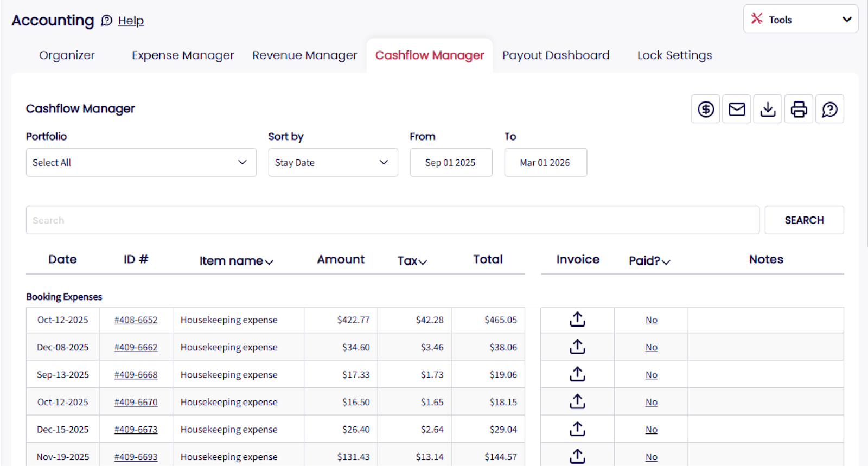Open the Revenue Manager tab
This screenshot has height=466, width=868.
click(x=305, y=55)
